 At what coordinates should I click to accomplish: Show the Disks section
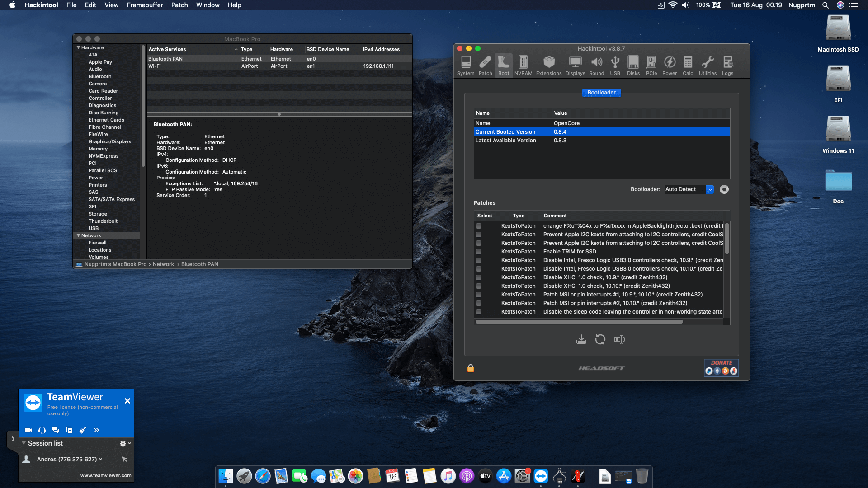[633, 66]
